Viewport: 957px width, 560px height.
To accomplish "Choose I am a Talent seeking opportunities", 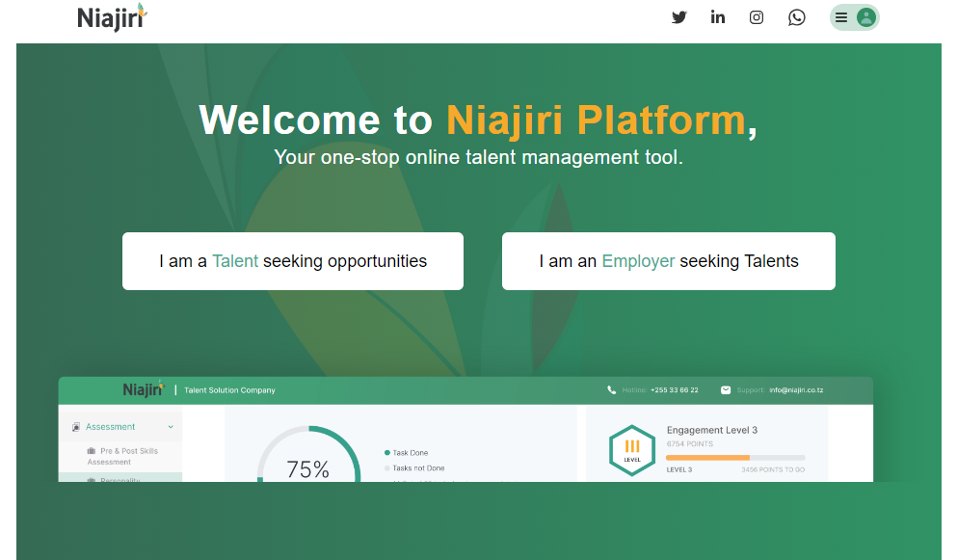I will 293,260.
